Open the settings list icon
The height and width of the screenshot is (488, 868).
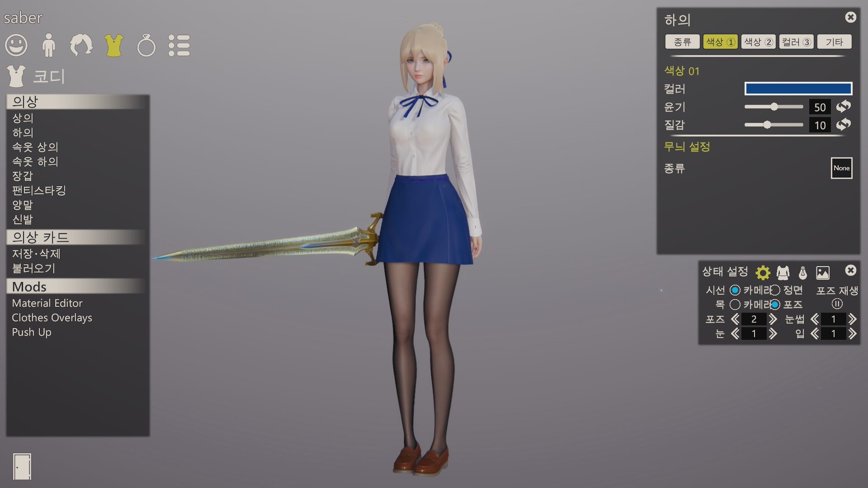point(179,45)
